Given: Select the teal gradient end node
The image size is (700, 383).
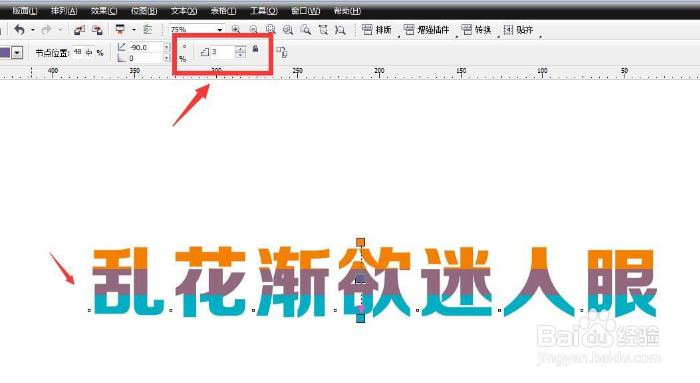Looking at the screenshot, I should pos(361,318).
